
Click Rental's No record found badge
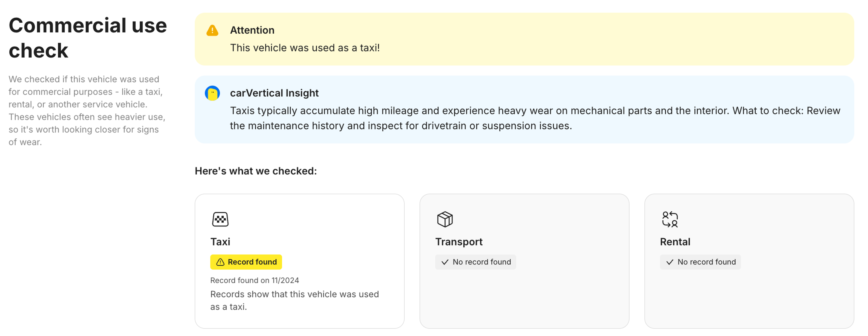(x=700, y=262)
